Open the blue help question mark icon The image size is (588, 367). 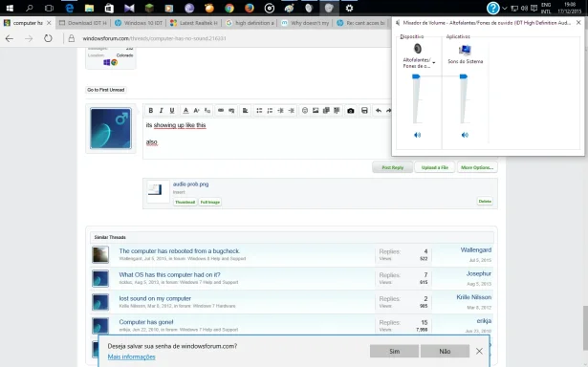pyautogui.click(x=492, y=8)
